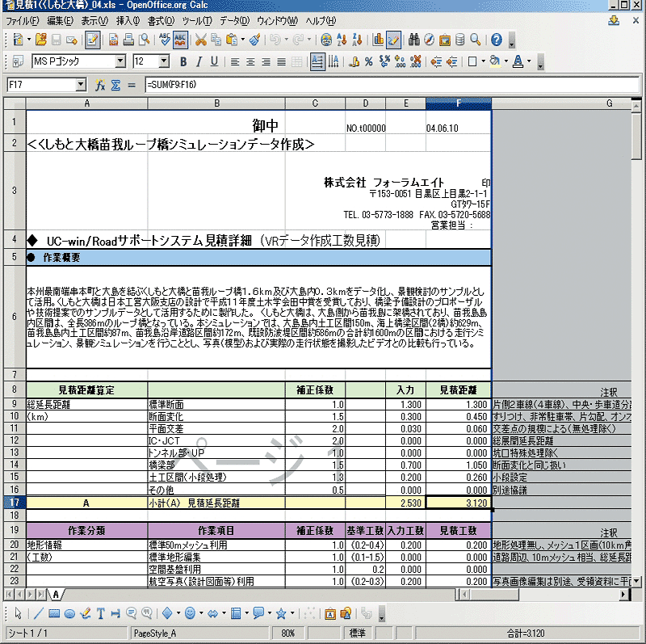This screenshot has height=644, width=646.
Task: Apply percent number format
Action: click(369, 62)
